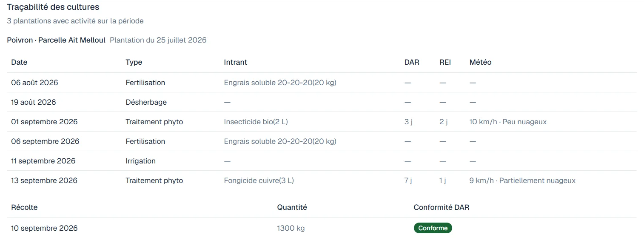Click Engrais soluble entry for 06 septembre
Viewport: 644px width, 249px height.
280,141
